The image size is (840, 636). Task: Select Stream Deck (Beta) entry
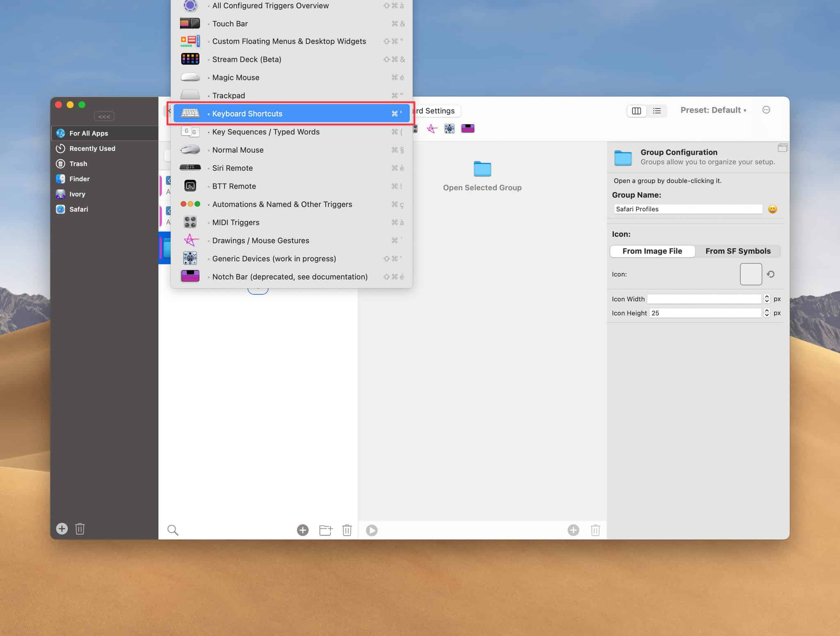[x=292, y=59]
